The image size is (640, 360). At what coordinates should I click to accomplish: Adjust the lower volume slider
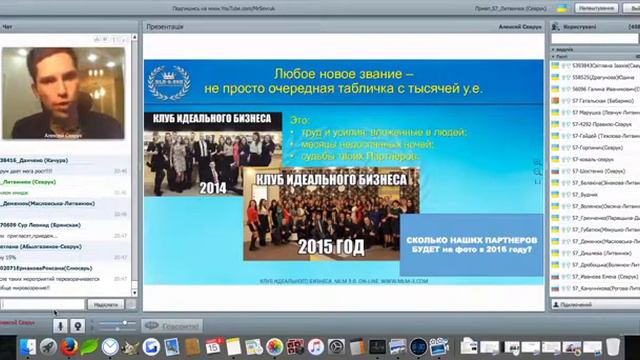pyautogui.click(x=117, y=329)
